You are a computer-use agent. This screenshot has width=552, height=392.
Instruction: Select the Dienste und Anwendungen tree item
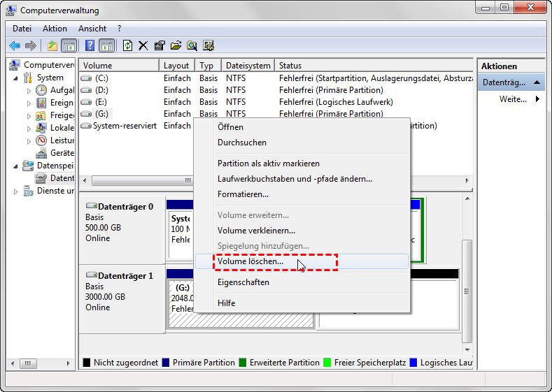click(x=48, y=191)
